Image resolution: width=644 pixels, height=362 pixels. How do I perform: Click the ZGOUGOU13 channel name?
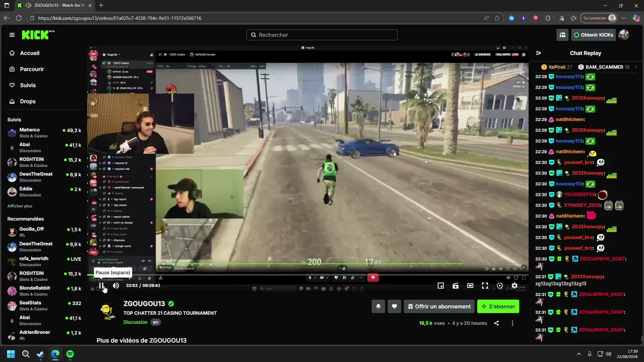pos(144,304)
